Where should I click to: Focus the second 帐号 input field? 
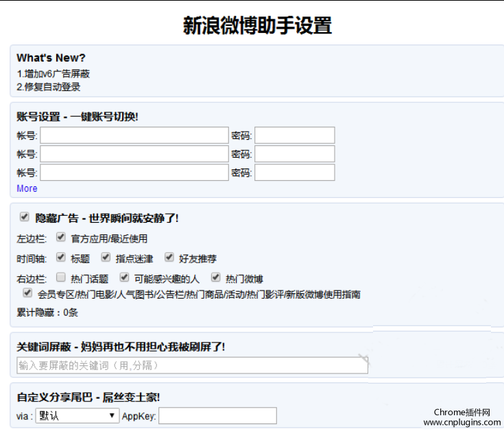[134, 154]
